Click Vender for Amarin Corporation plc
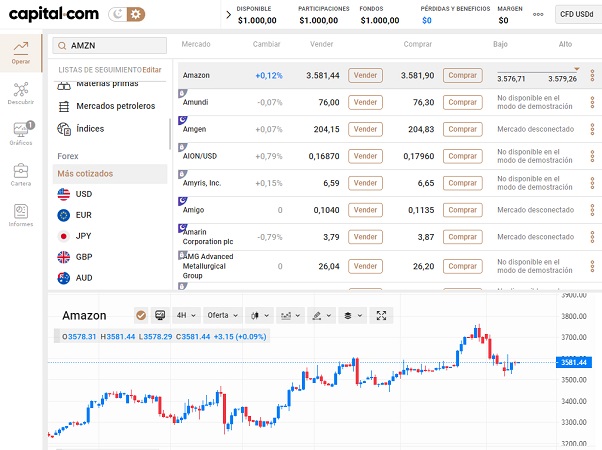The height and width of the screenshot is (450, 602). (366, 237)
